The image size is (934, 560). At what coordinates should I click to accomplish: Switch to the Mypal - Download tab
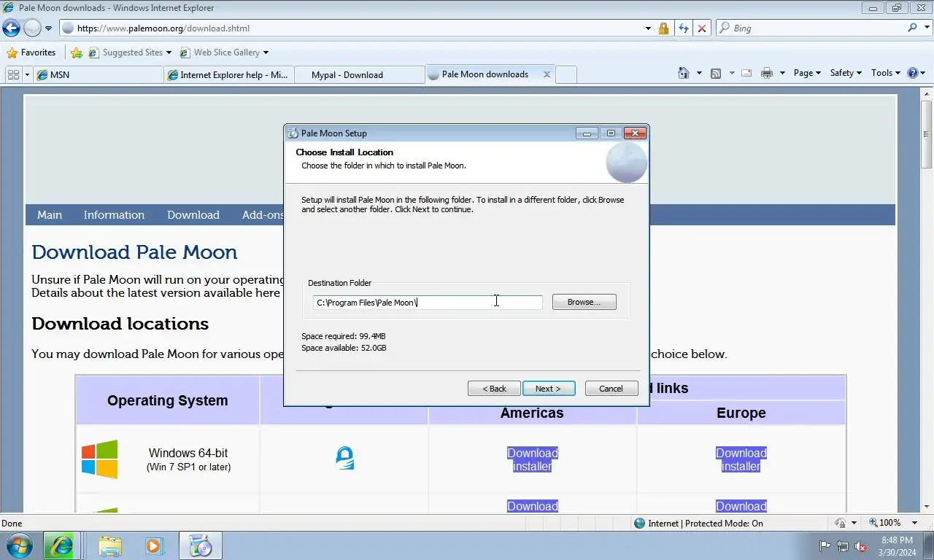359,74
